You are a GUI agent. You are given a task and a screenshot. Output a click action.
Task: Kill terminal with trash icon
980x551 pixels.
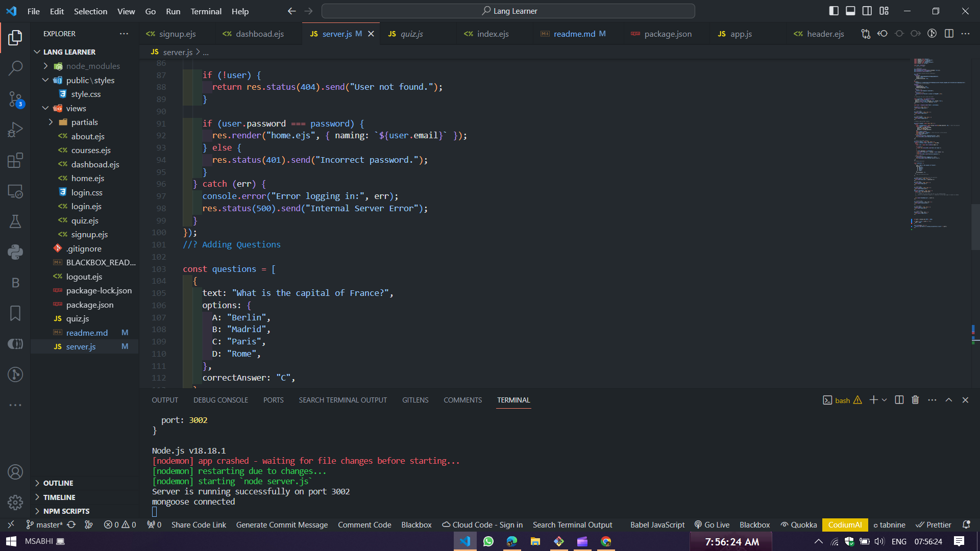[915, 400]
